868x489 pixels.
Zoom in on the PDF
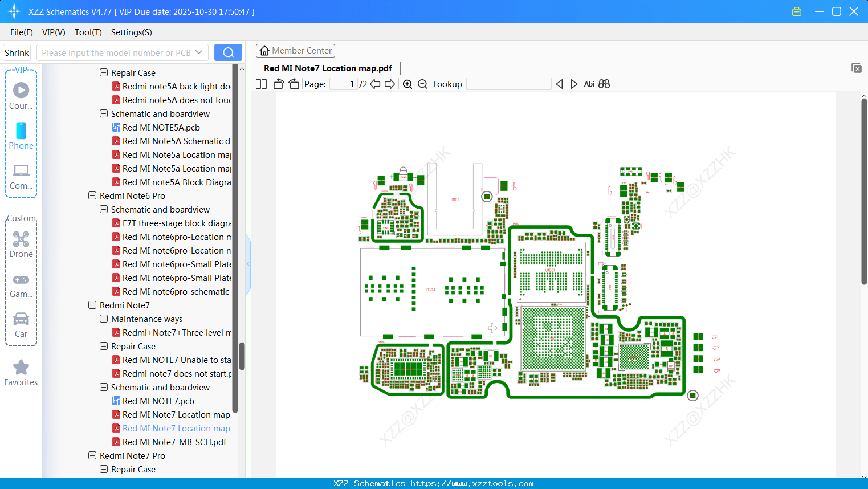(407, 84)
